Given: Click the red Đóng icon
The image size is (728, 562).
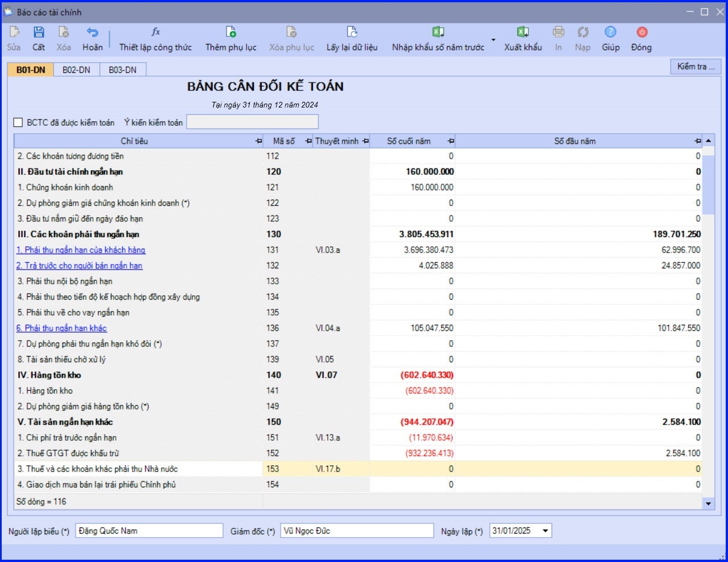Looking at the screenshot, I should tap(641, 32).
